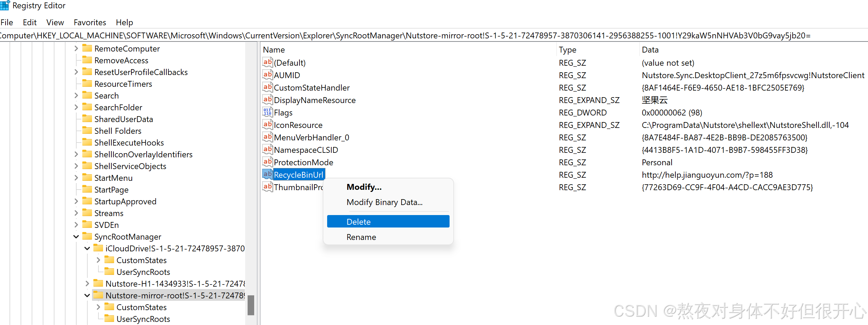Click the StartPage folder icon

click(87, 189)
